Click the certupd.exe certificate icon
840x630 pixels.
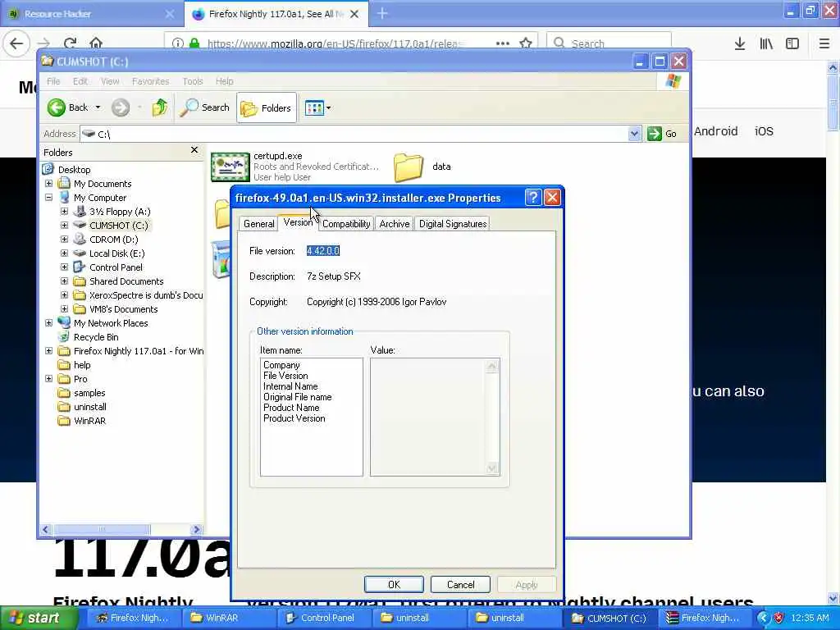tap(230, 167)
